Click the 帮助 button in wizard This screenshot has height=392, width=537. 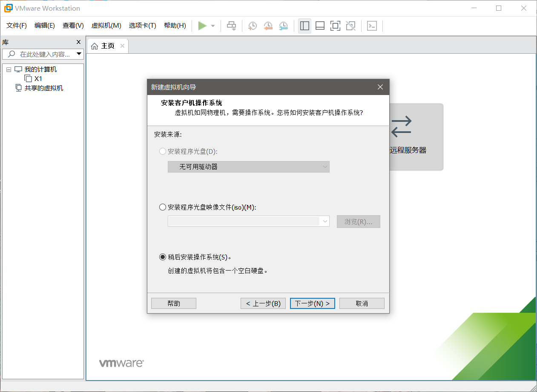tap(174, 303)
